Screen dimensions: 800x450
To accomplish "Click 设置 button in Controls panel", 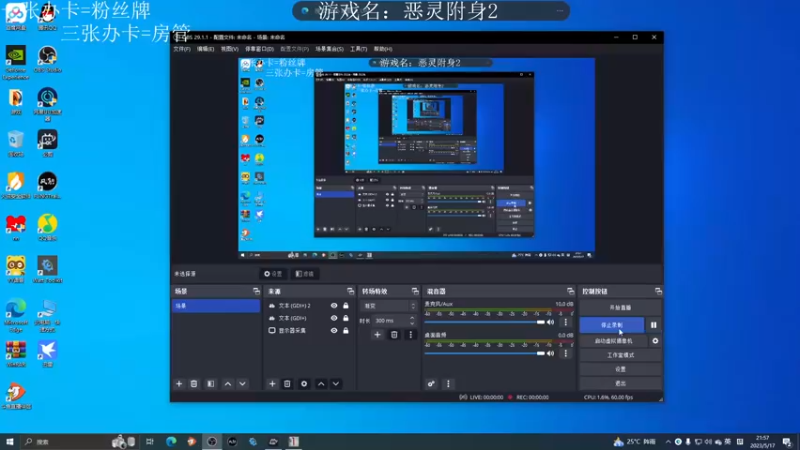I will (620, 369).
